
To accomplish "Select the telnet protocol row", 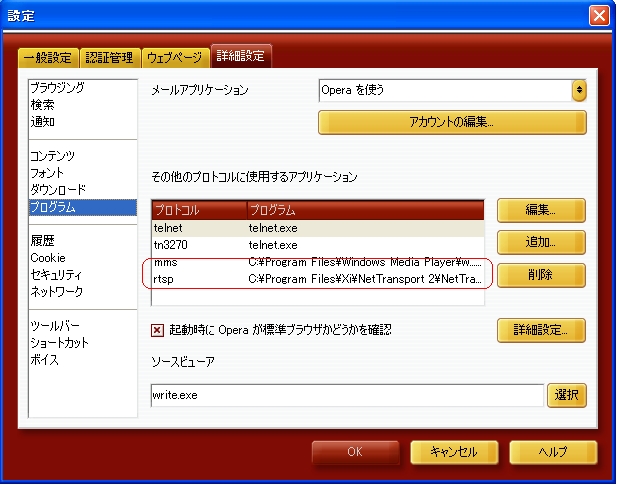I will 318,228.
